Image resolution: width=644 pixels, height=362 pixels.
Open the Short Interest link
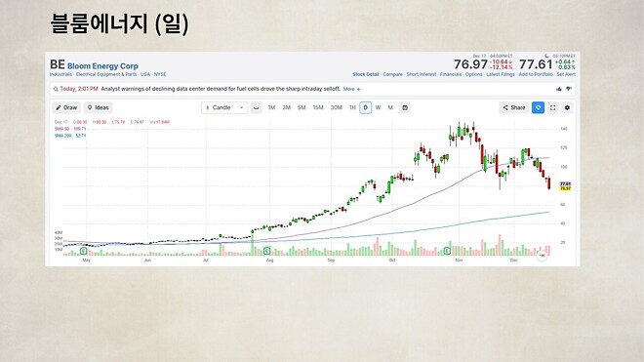[x=422, y=74]
